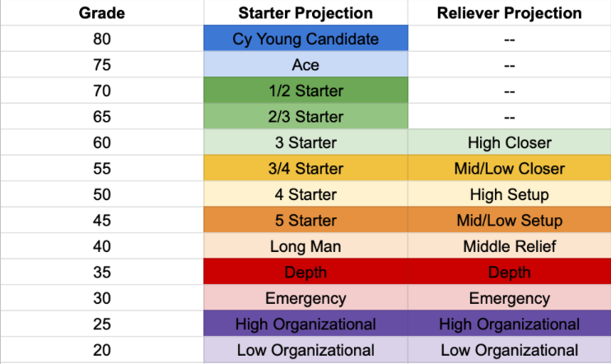Screen dimensions: 611x364
Task: Click the blue Cy Young Candidate cell
Action: point(305,39)
